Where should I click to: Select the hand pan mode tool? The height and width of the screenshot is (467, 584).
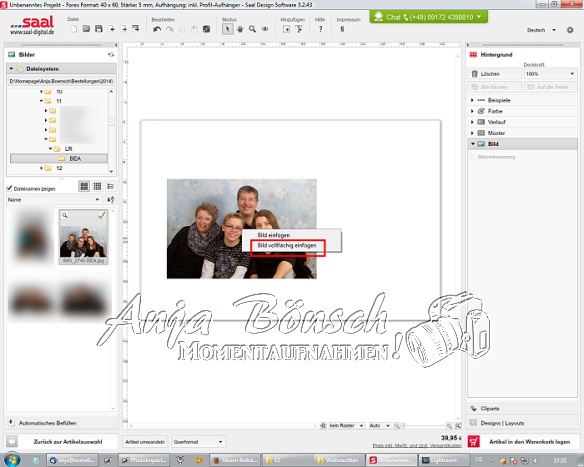coord(240,29)
